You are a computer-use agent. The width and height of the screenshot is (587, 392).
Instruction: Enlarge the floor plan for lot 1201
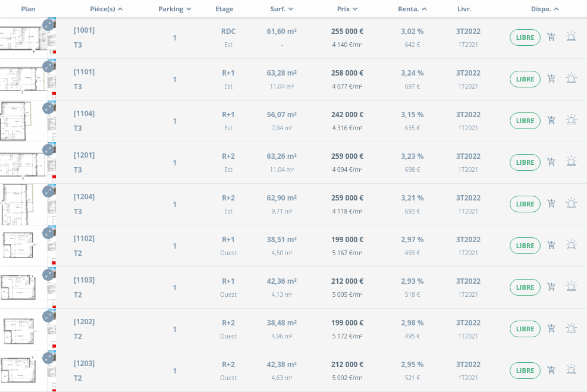pyautogui.click(x=48, y=149)
